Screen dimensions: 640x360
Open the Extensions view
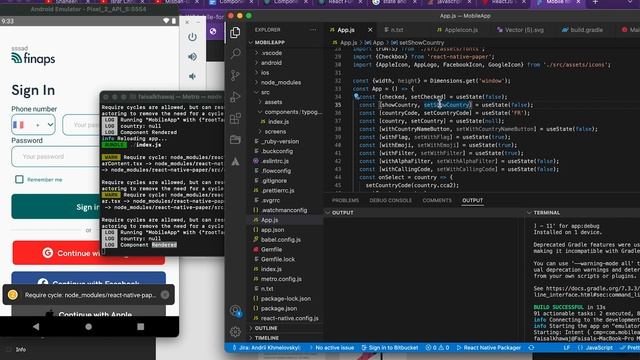236,118
